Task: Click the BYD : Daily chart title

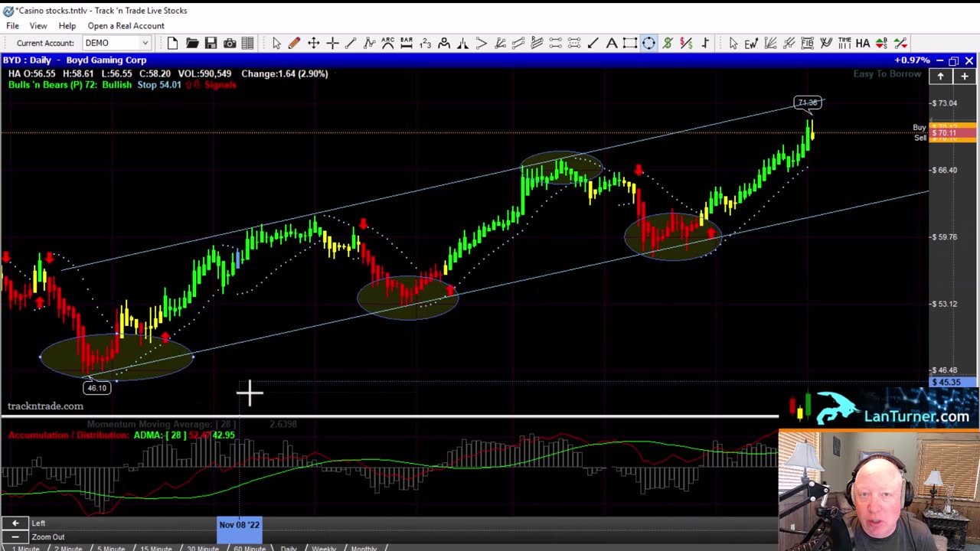Action: pyautogui.click(x=74, y=60)
